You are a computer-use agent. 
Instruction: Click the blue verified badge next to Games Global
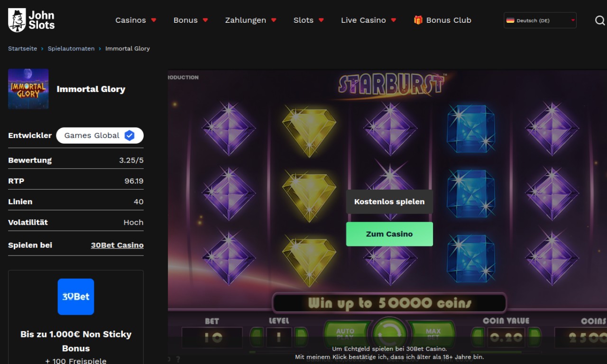(129, 136)
